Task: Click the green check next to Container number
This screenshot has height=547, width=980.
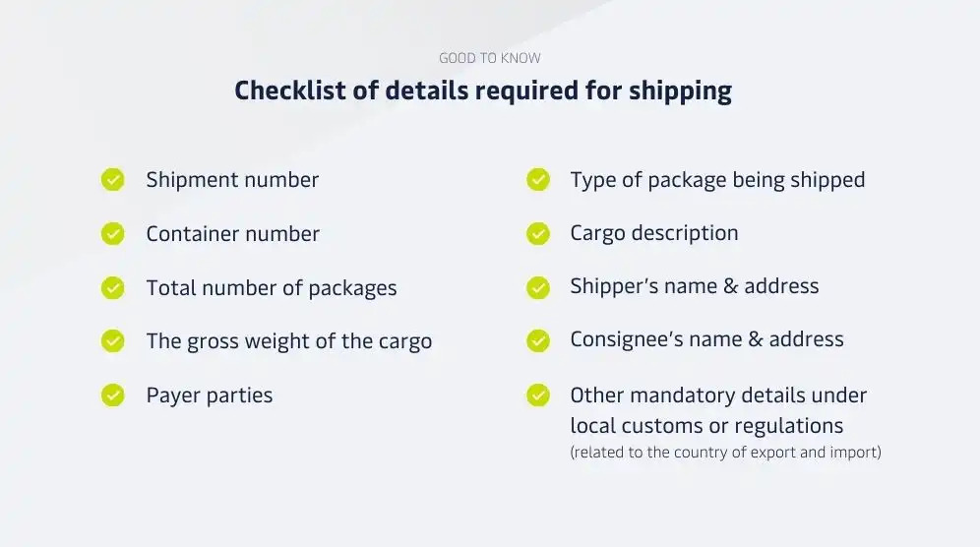Action: click(x=112, y=234)
